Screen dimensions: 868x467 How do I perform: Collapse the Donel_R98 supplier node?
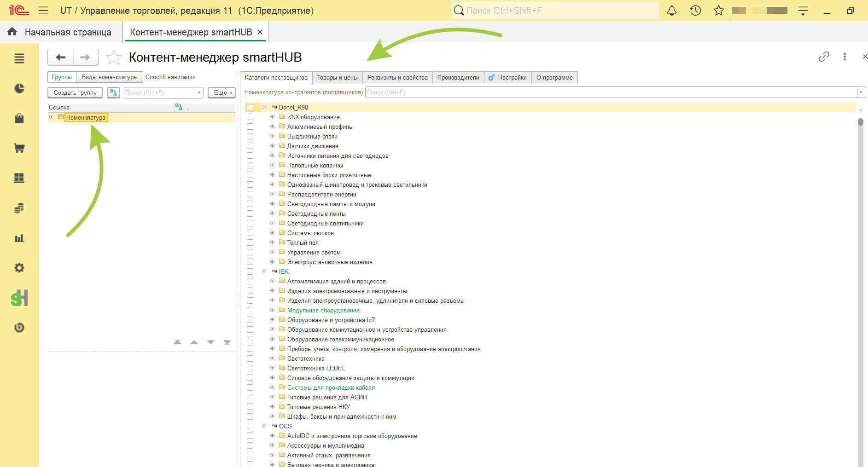point(264,107)
